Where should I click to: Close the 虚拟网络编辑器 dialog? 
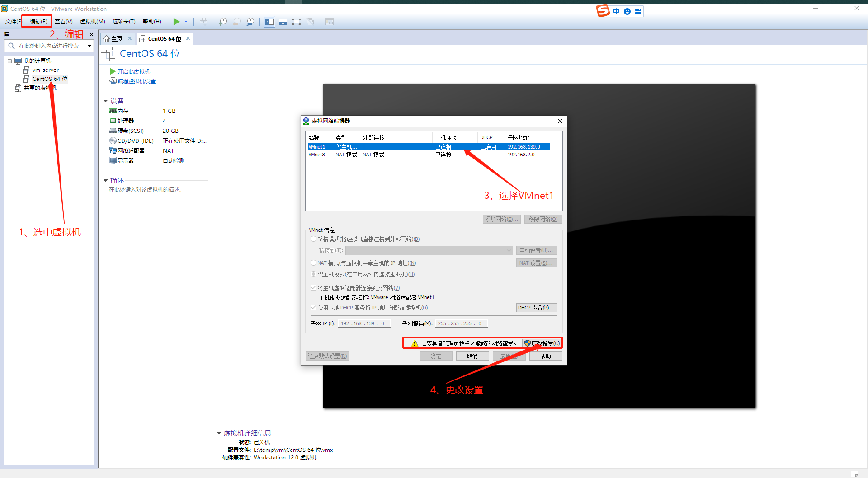point(560,121)
